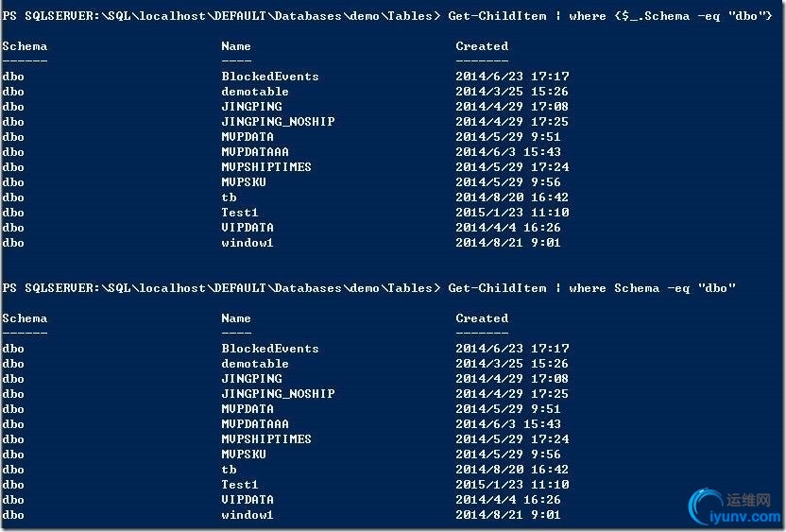
Task: Click VIPDATA in the second listing
Action: coord(248,500)
